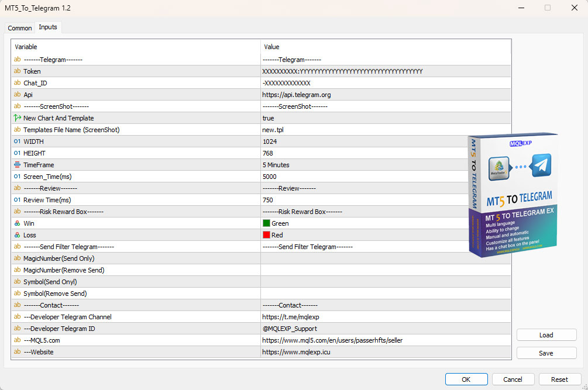Viewport: 588px width, 390px height.
Task: Click the Value column header
Action: [386, 47]
